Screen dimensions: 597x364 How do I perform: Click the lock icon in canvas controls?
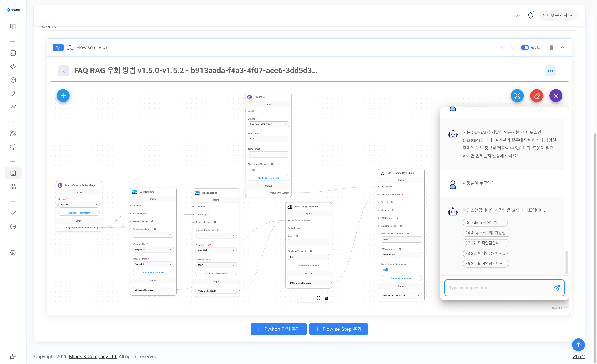(327, 298)
